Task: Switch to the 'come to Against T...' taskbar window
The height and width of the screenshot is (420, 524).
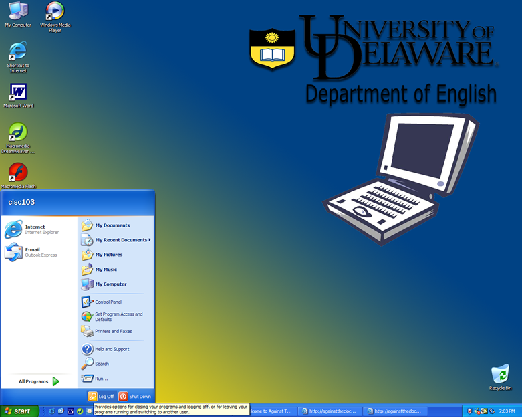Action: pyautogui.click(x=273, y=411)
